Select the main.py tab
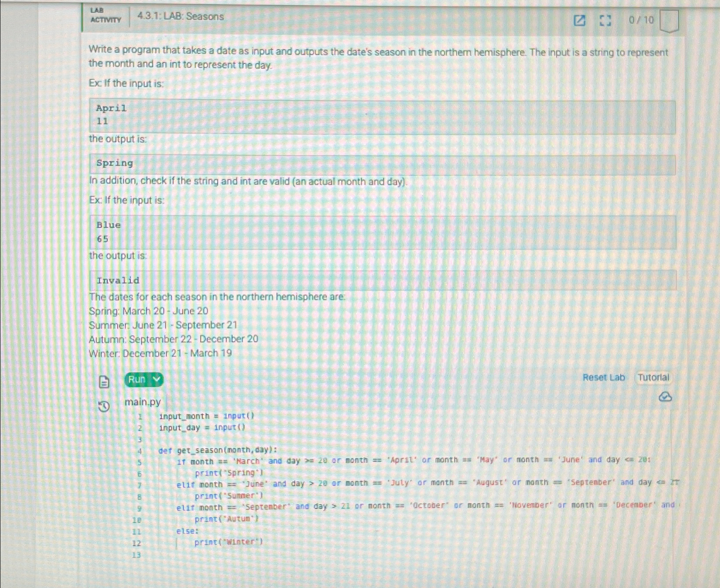 [x=142, y=402]
